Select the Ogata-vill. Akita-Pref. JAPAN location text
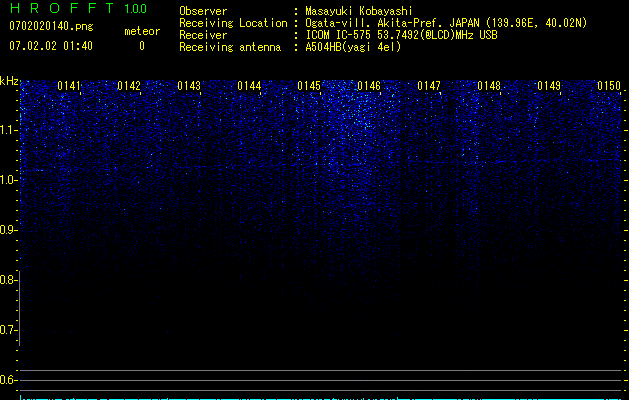The height and width of the screenshot is (400, 629). pos(446,23)
